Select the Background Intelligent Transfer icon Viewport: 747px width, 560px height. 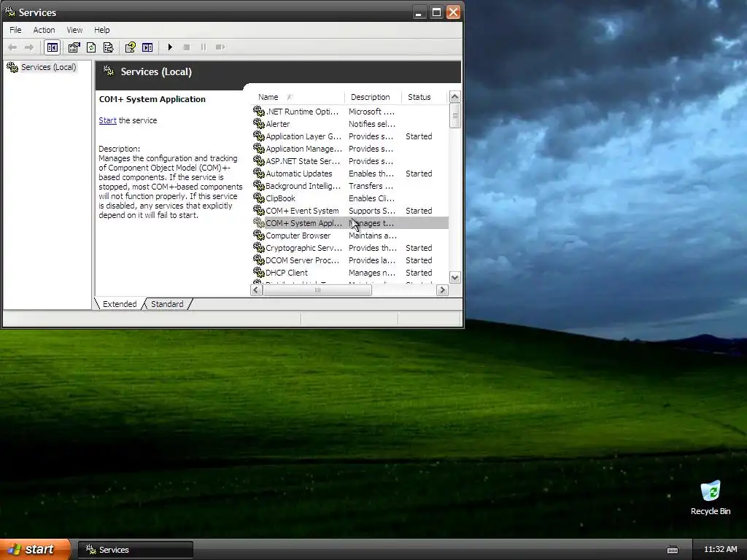tap(259, 186)
